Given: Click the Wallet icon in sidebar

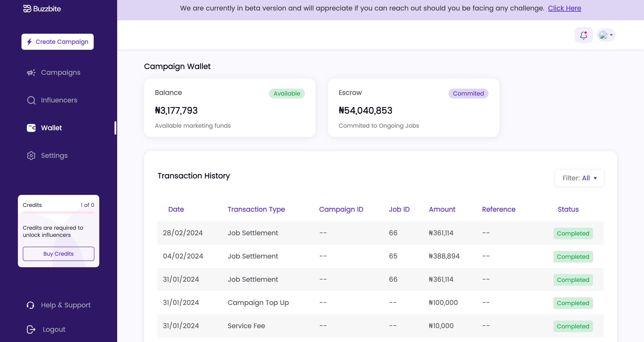Looking at the screenshot, I should point(31,128).
